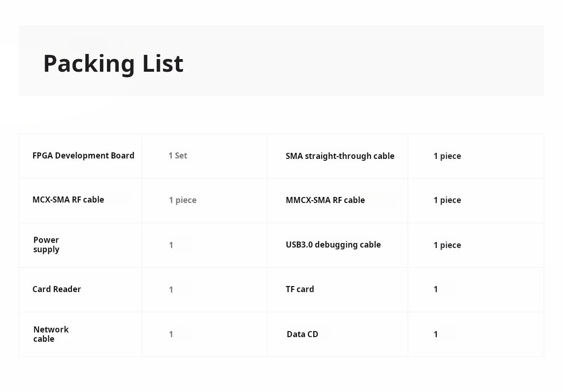This screenshot has height=392, width=563.
Task: Select the Data CD label
Action: (303, 334)
